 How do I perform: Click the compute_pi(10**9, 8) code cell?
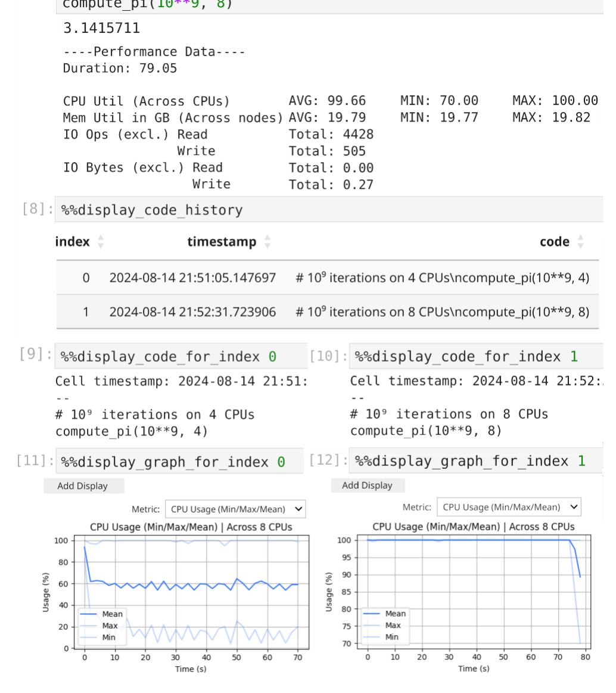(x=329, y=5)
